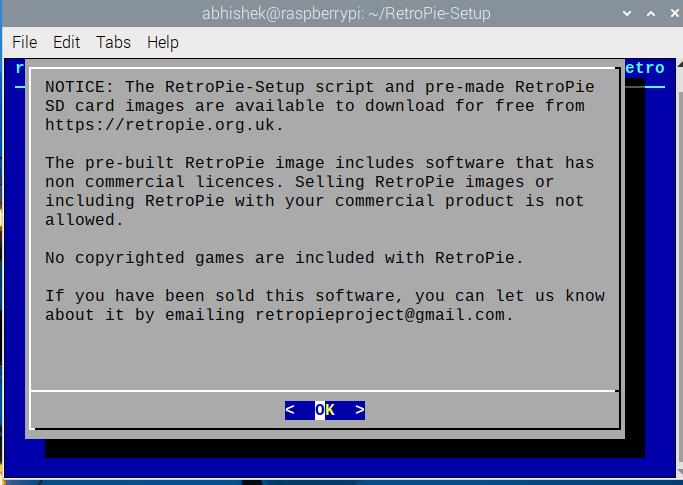This screenshot has height=485, width=683.
Task: Open the Edit menu
Action: pyautogui.click(x=66, y=42)
